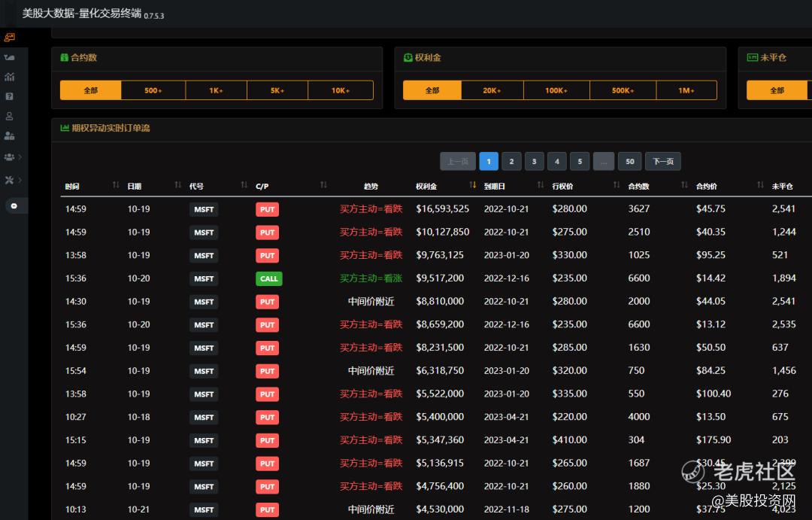Image resolution: width=812 pixels, height=520 pixels.
Task: Sort by the 日期 column arrows
Action: click(178, 185)
